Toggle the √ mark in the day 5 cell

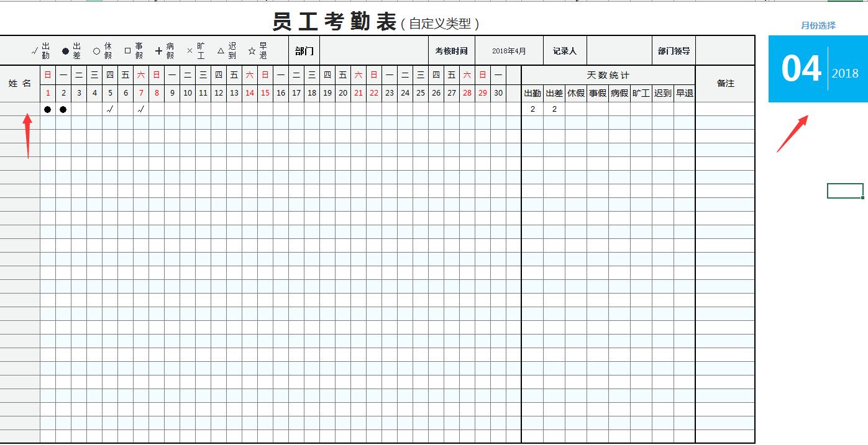(x=109, y=109)
